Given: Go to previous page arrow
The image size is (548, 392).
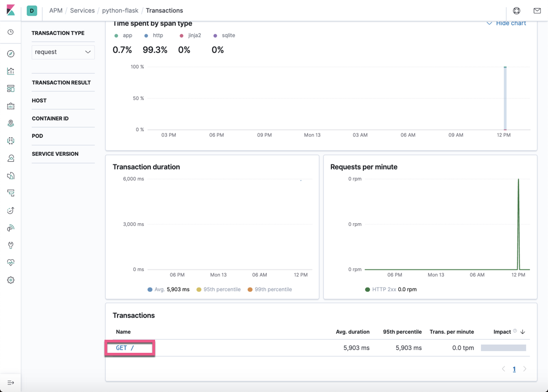Looking at the screenshot, I should tap(503, 369).
